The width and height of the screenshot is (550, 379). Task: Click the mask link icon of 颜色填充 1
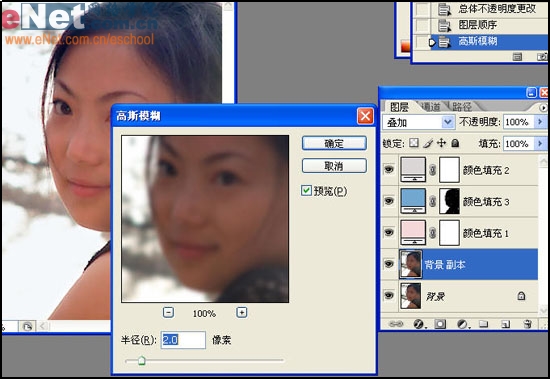(x=432, y=233)
